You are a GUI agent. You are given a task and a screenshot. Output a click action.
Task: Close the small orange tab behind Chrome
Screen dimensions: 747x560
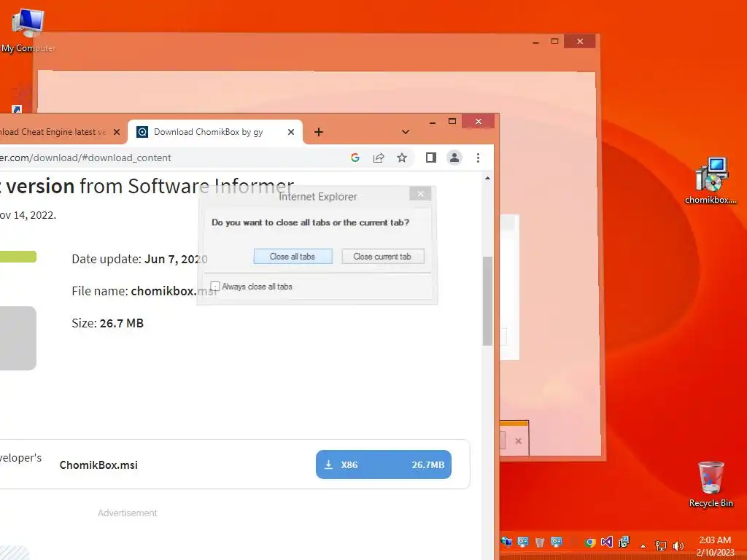click(x=519, y=441)
